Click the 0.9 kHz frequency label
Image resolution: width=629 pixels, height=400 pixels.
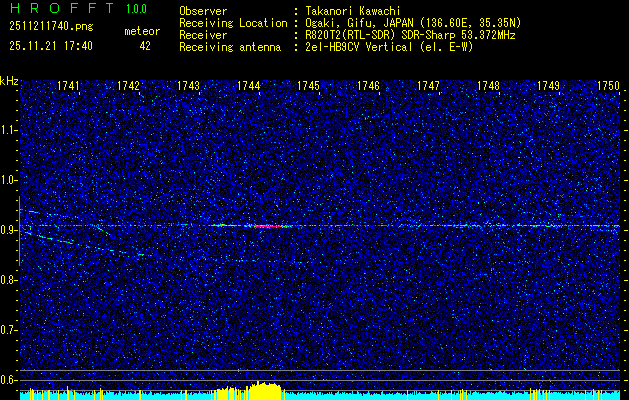click(9, 230)
